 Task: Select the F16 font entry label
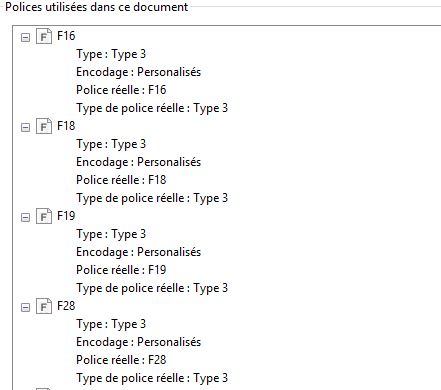[66, 36]
